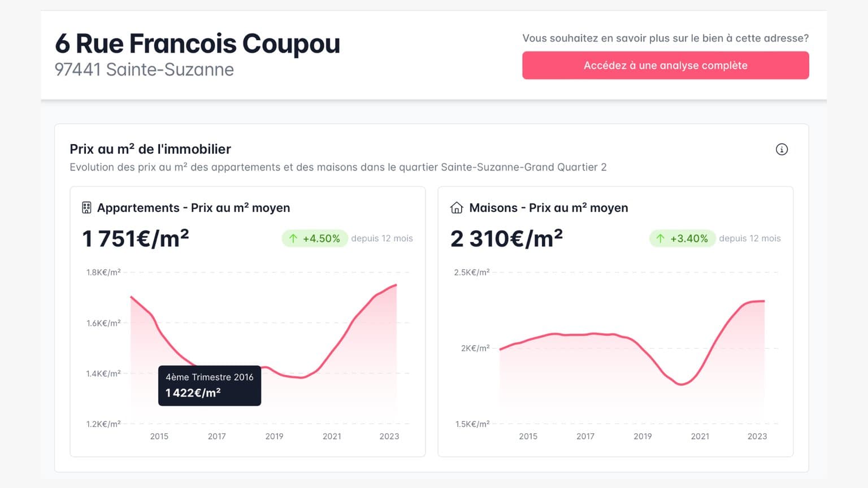Select the depuis 12 mois text beside apartment badge
Image resolution: width=868 pixels, height=488 pixels.
(382, 238)
